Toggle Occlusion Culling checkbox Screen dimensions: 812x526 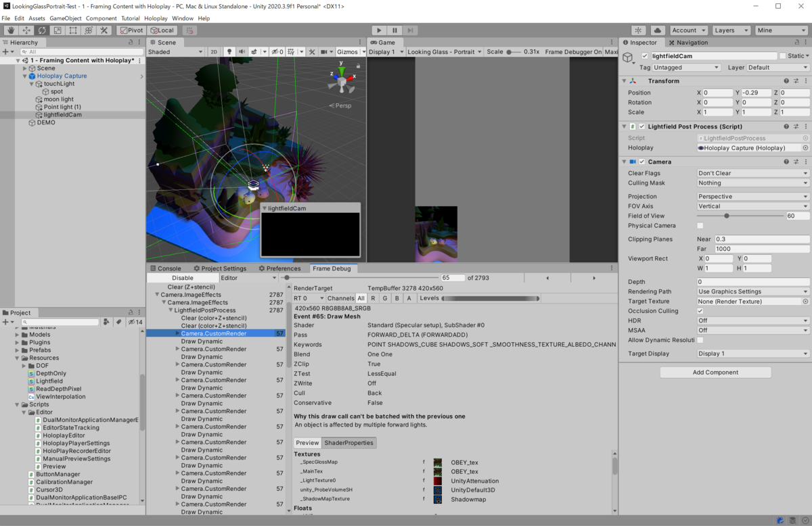[700, 311]
